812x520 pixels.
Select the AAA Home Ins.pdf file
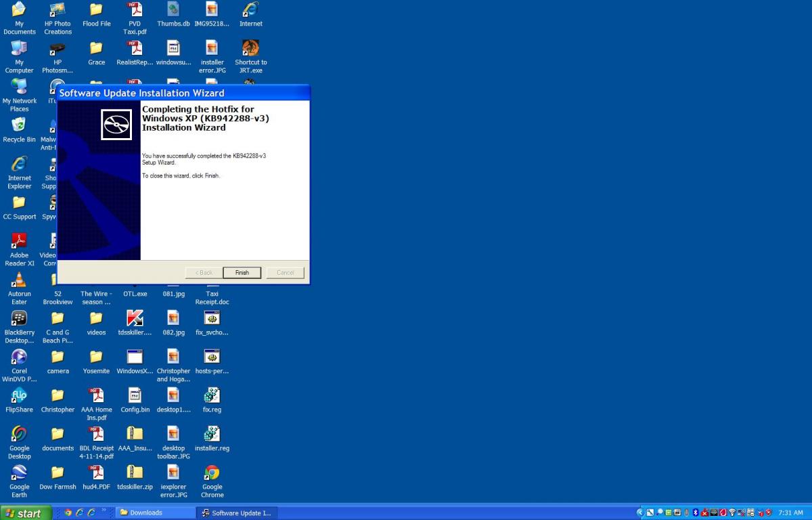tap(96, 404)
